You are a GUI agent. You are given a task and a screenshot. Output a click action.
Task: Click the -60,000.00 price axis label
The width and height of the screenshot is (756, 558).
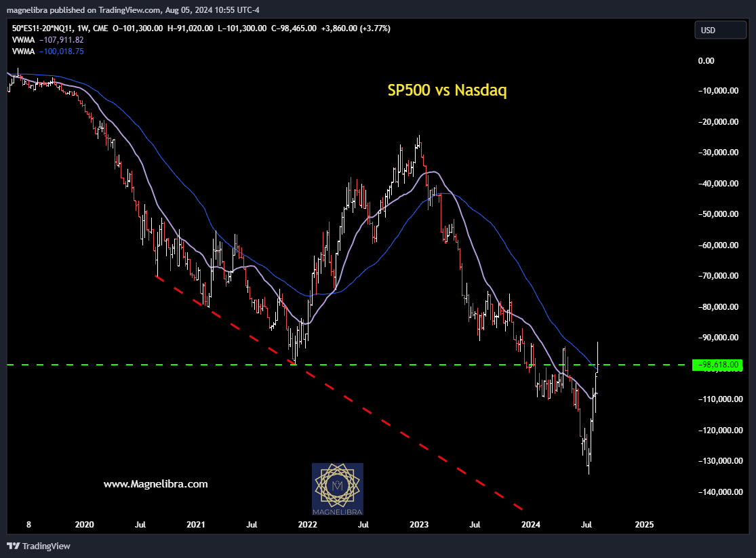(x=719, y=245)
